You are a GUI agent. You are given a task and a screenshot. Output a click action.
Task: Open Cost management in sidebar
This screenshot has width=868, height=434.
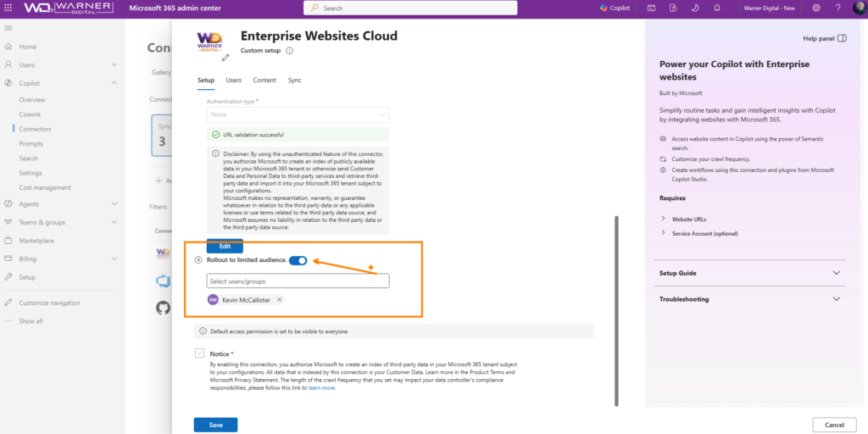point(45,187)
